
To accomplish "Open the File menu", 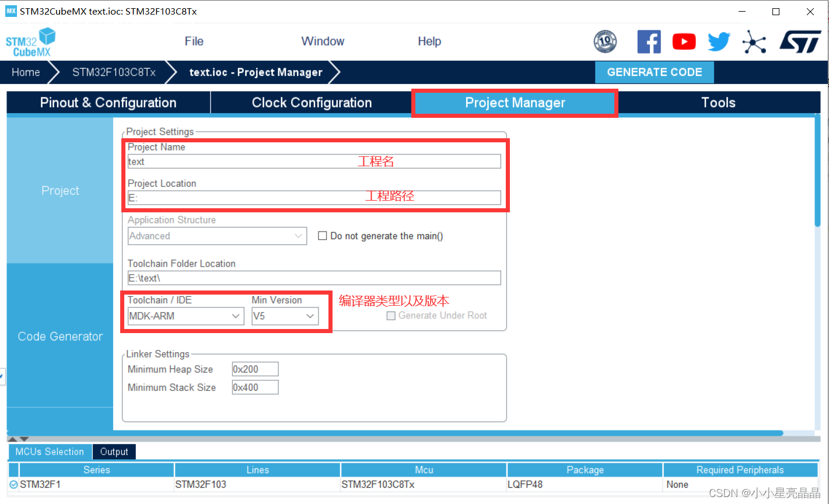I will tap(194, 41).
